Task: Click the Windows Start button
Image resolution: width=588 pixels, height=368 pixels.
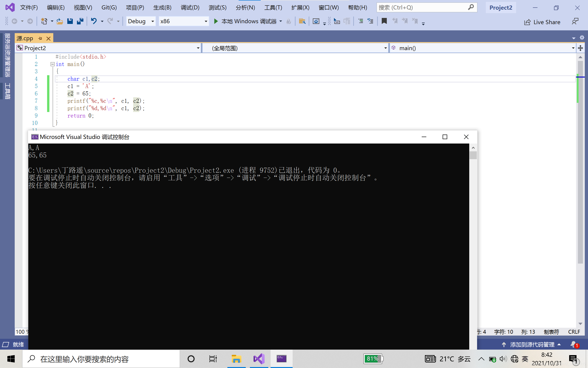Action: click(x=11, y=359)
